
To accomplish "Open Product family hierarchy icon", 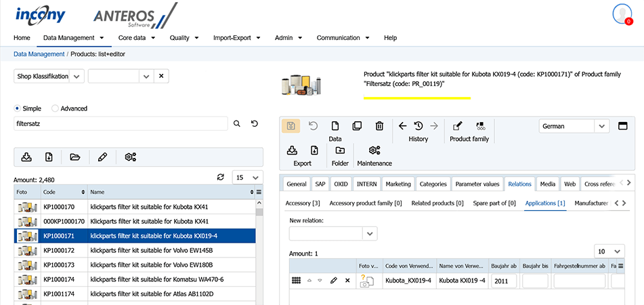I will [481, 126].
